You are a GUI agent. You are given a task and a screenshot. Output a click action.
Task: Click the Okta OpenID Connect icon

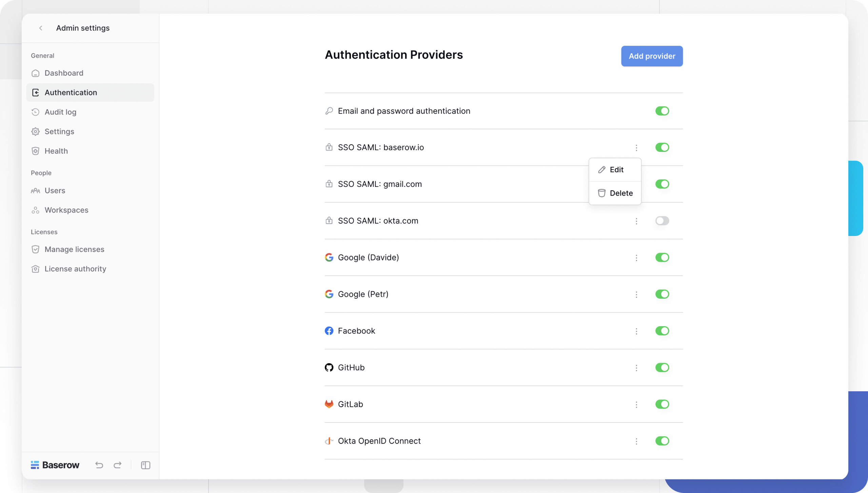tap(329, 441)
